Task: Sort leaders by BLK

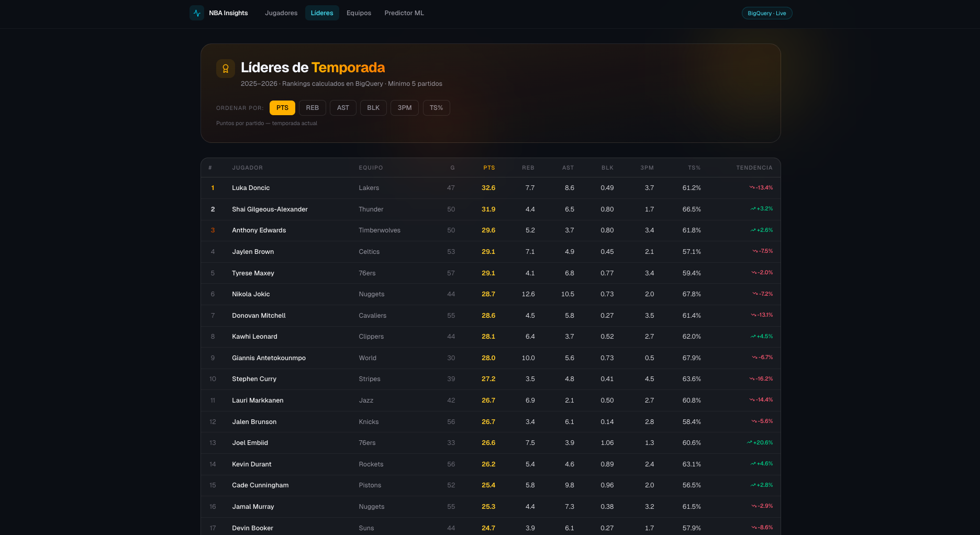Action: pyautogui.click(x=373, y=108)
